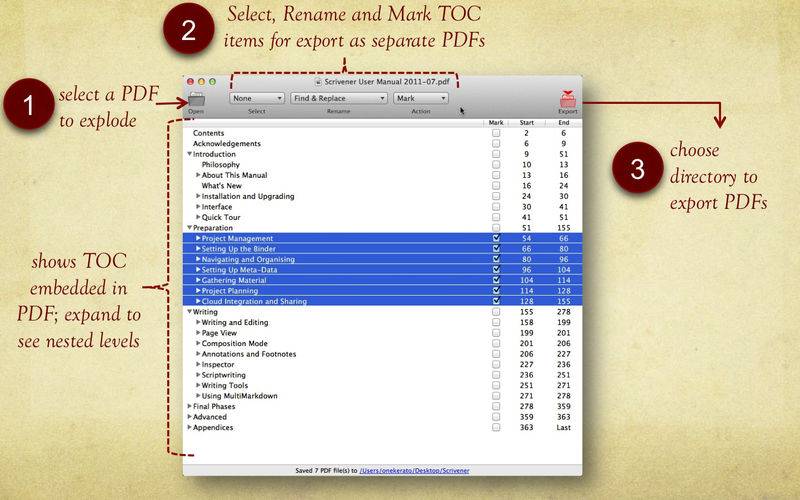Collapse the Introduction section
Image resolution: width=800 pixels, height=500 pixels.
pyautogui.click(x=189, y=154)
